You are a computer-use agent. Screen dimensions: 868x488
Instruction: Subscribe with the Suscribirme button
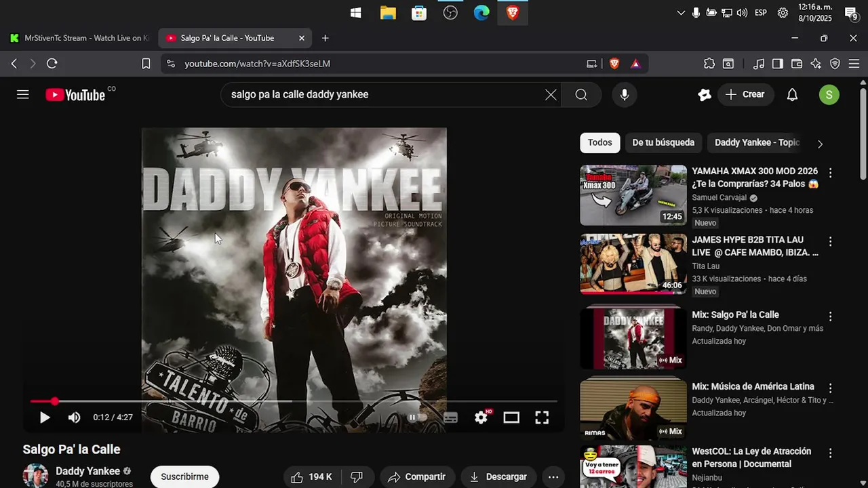pos(184,477)
